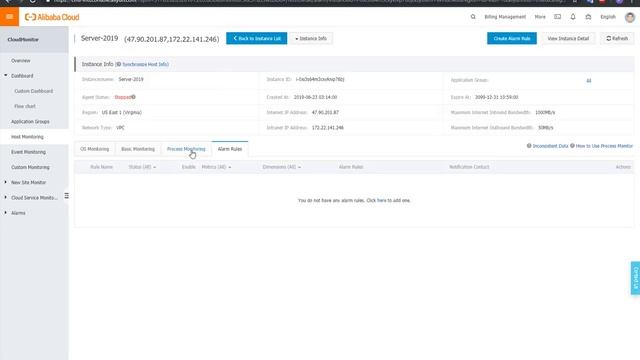This screenshot has width=640, height=360.
Task: Click the ticket icon beside More
Action: 558,17
